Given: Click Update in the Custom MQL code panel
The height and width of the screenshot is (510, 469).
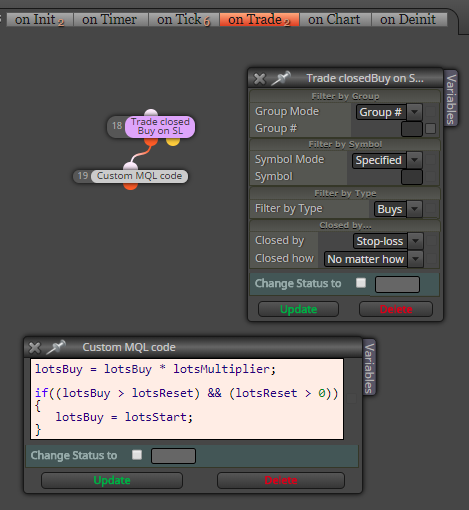Looking at the screenshot, I should (112, 480).
